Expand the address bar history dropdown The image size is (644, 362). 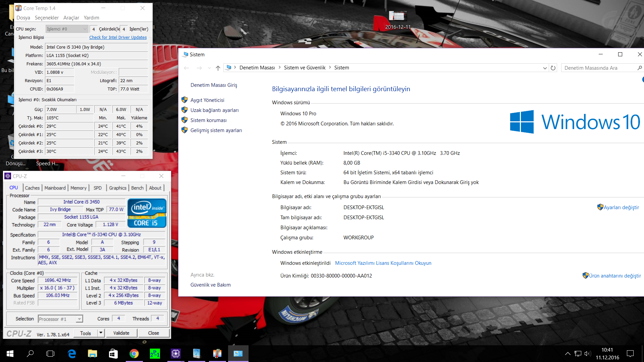coord(545,68)
